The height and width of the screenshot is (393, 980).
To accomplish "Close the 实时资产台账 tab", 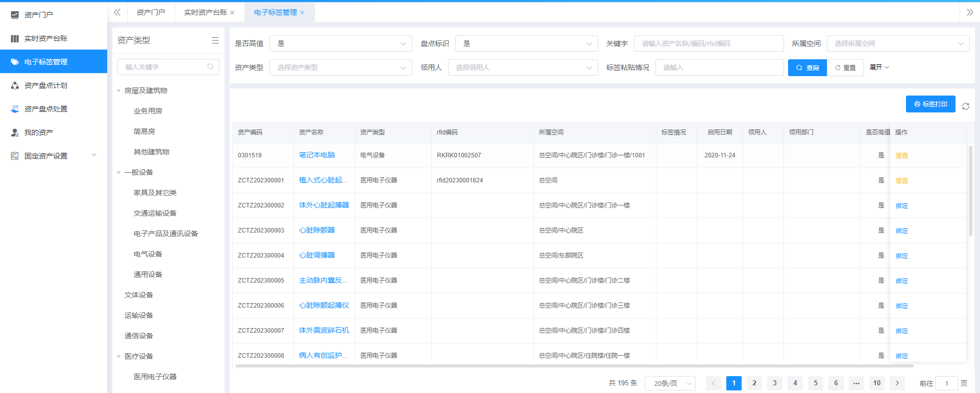I will pos(232,13).
